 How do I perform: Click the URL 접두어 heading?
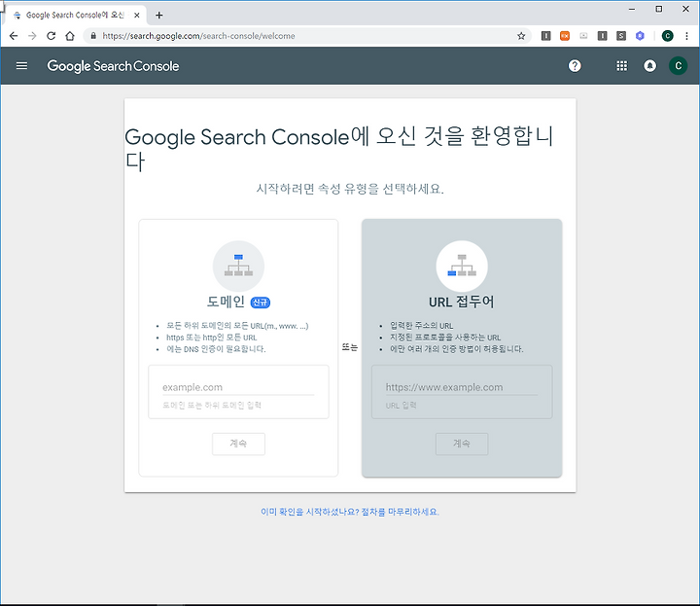462,302
